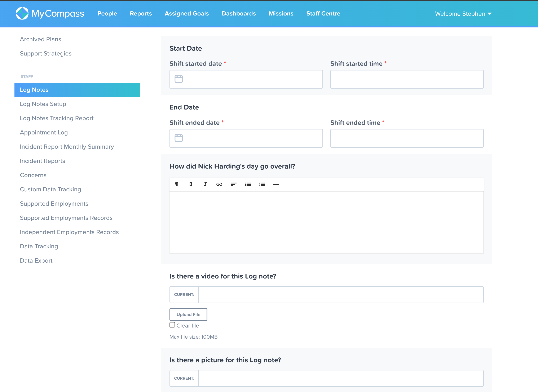Toggle bold formatting in the editor toolbar
This screenshot has width=538, height=392.
tap(191, 184)
